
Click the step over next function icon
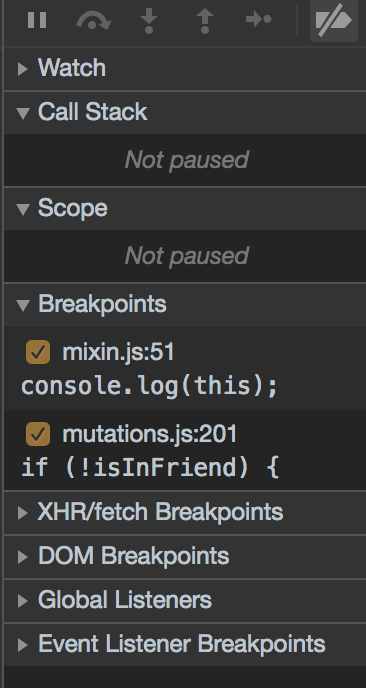click(x=93, y=21)
